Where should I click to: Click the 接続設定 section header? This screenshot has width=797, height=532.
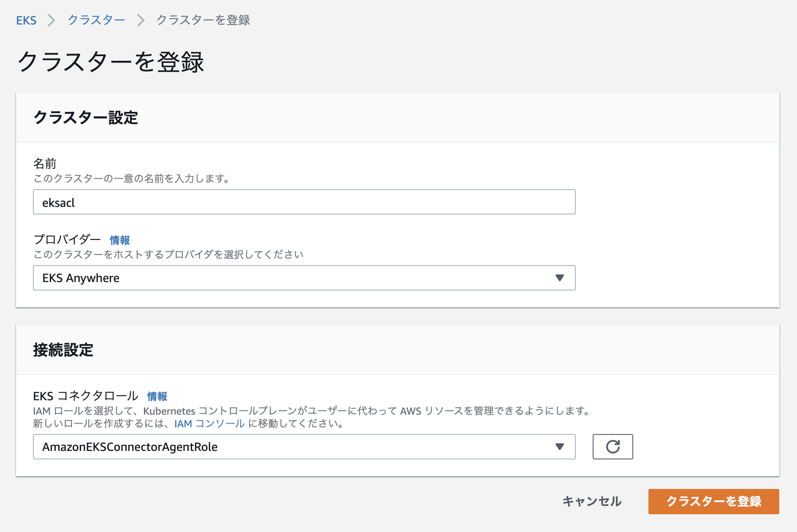(x=63, y=350)
